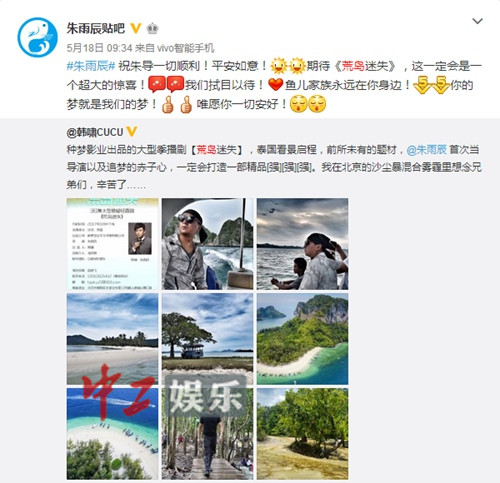Image resolution: width=500 pixels, height=483 pixels.
Task: Open the man in sunglasses on boat photo
Action: click(207, 244)
